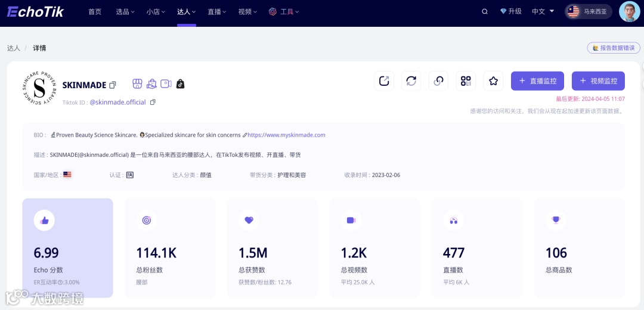The height and width of the screenshot is (310, 644).
Task: Open the search magnifier icon
Action: (x=485, y=12)
